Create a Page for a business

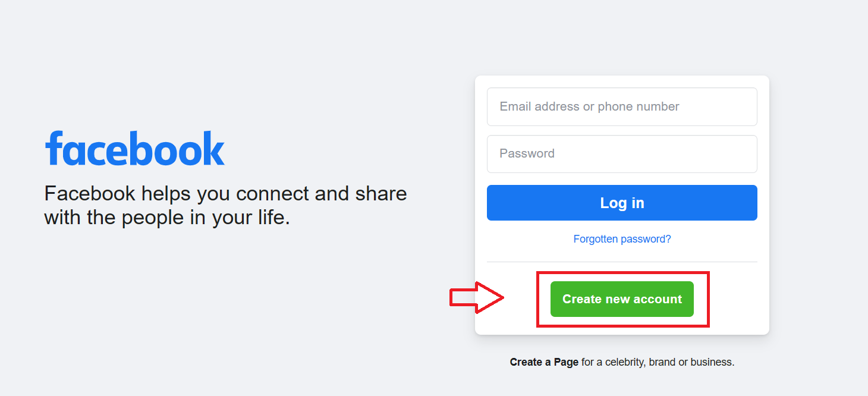543,362
